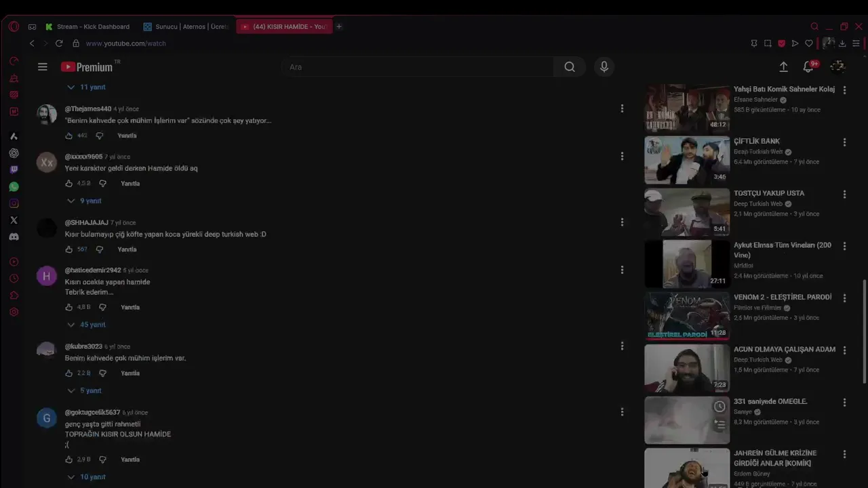Switch to Sunucu | Aternos tab
Screen dimensions: 868x488
(186, 27)
